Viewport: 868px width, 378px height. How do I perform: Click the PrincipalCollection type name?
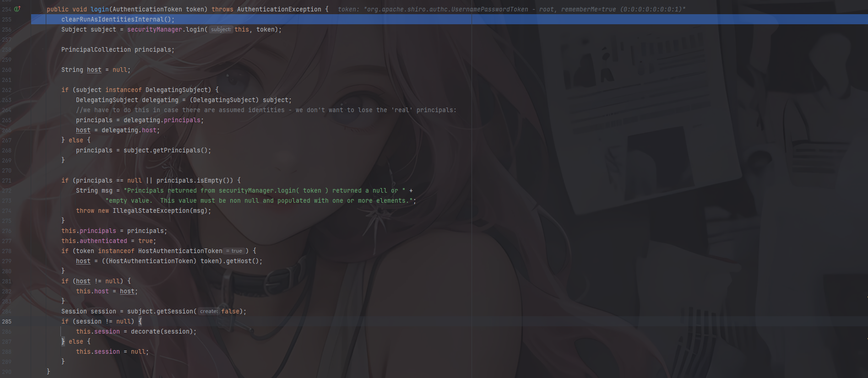click(x=96, y=49)
